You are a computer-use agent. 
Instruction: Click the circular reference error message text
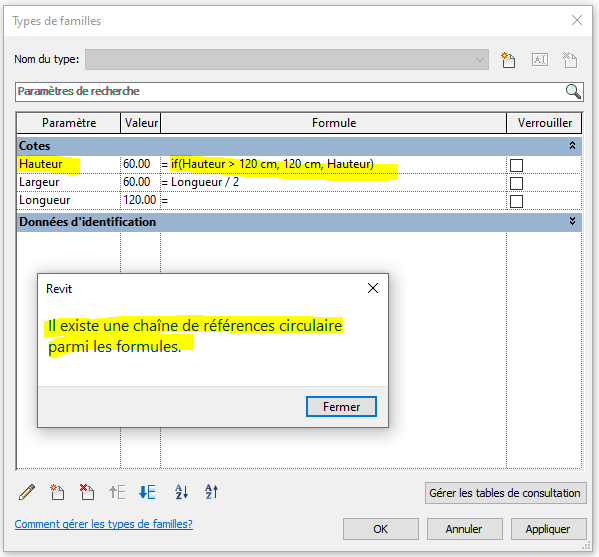coord(195,336)
